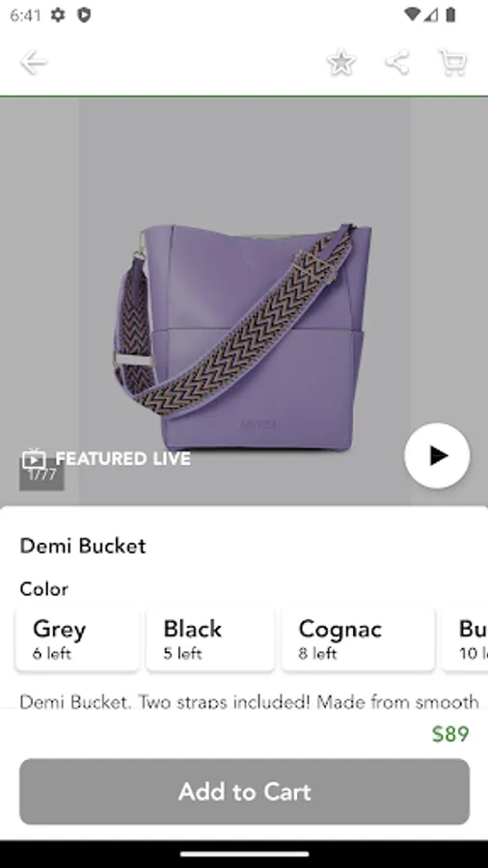The width and height of the screenshot is (488, 868).
Task: Tap the battery icon in status bar
Action: [x=451, y=14]
